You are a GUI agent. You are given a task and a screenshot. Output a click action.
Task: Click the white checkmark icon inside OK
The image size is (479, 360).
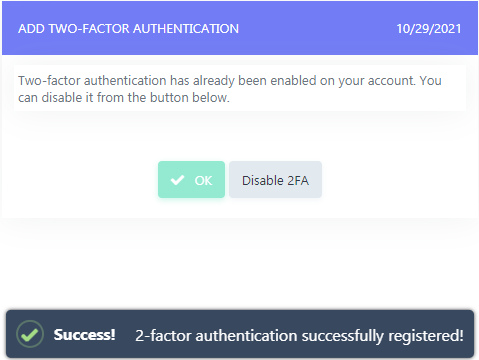(177, 180)
